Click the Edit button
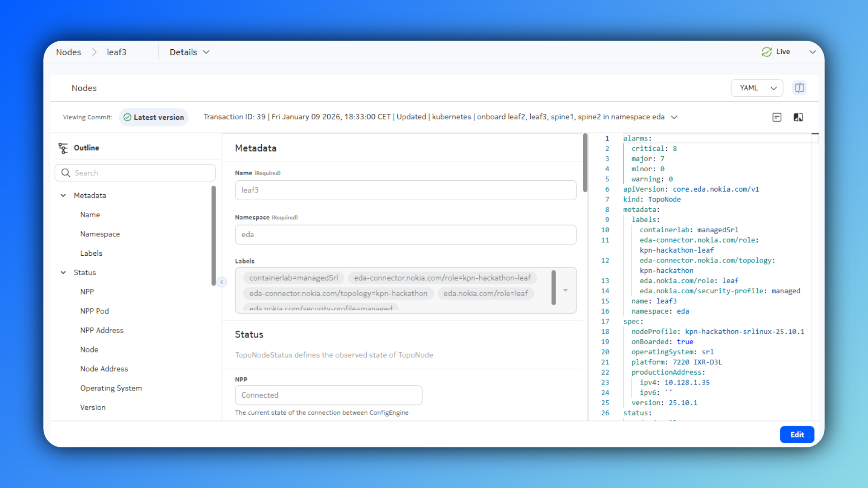This screenshot has width=868, height=488. click(797, 434)
